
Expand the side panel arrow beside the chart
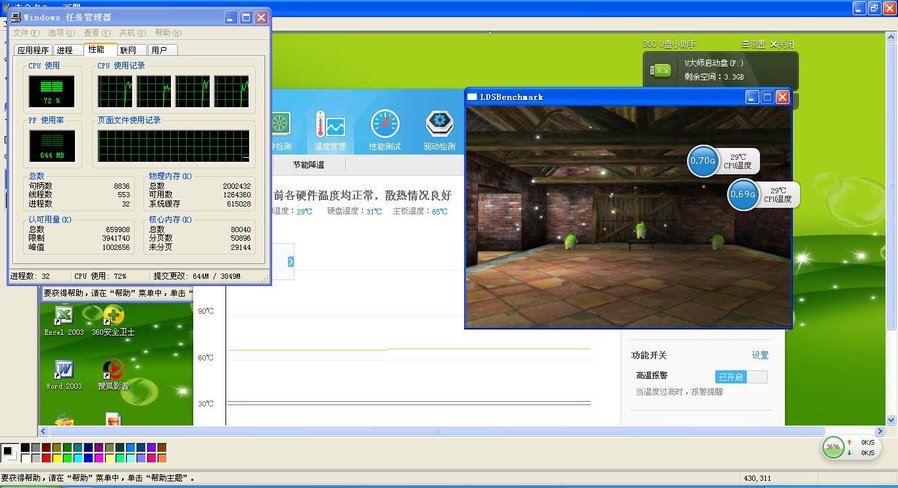[x=290, y=262]
